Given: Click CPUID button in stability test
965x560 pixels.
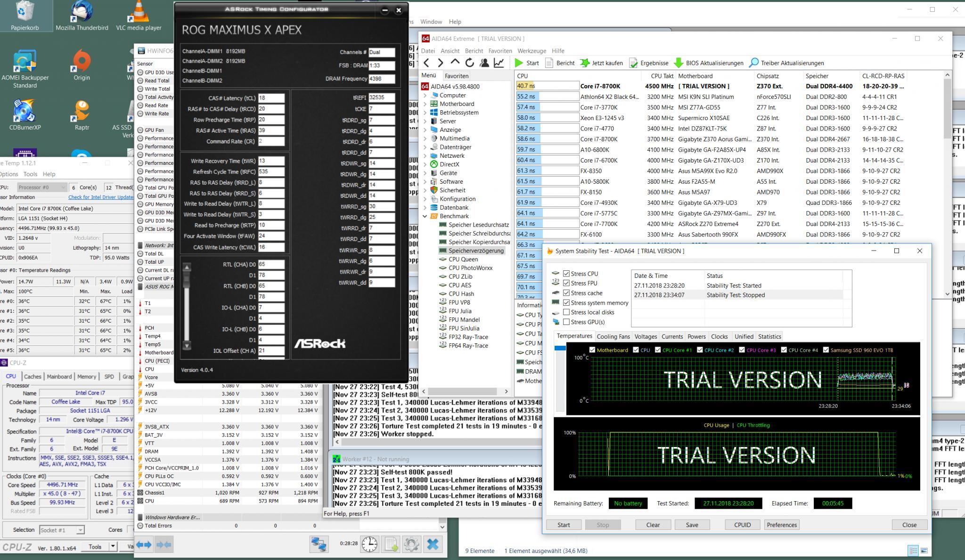Looking at the screenshot, I should (742, 525).
